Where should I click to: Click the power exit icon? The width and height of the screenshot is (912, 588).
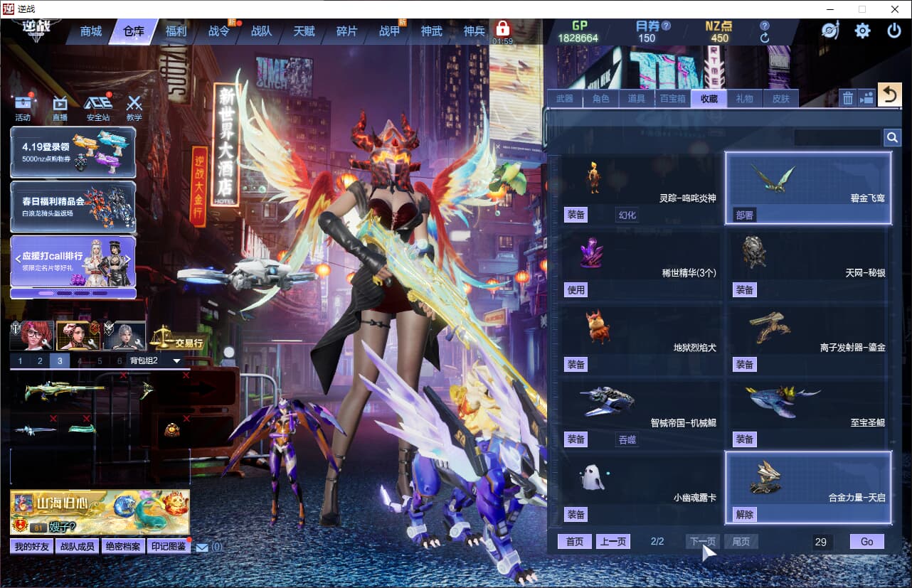pos(894,31)
